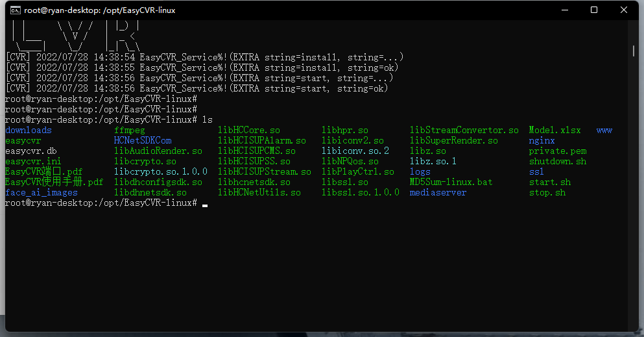The height and width of the screenshot is (337, 644).
Task: Select the 'easycvr.ini' file name
Action: click(33, 162)
